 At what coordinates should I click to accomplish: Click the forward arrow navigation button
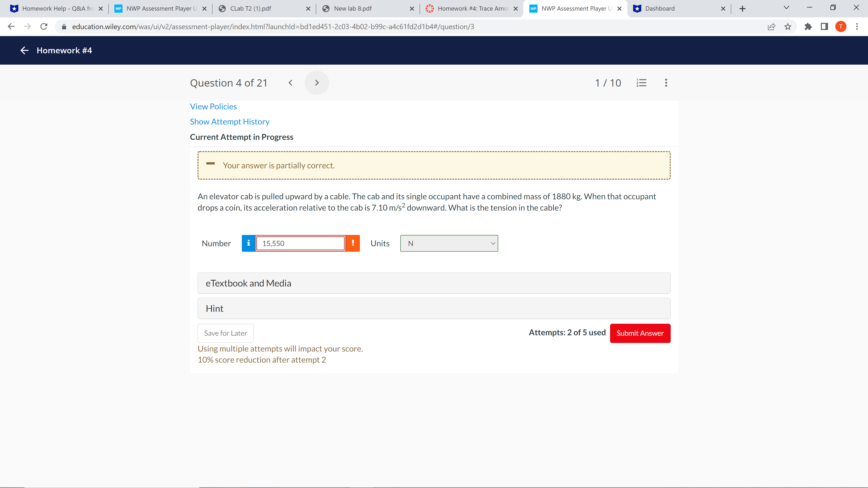pos(316,82)
